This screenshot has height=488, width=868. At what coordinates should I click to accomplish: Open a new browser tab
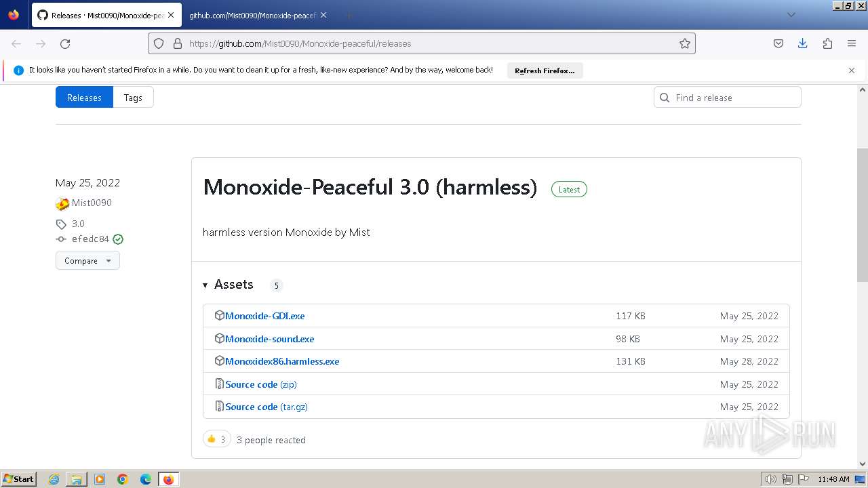point(348,15)
